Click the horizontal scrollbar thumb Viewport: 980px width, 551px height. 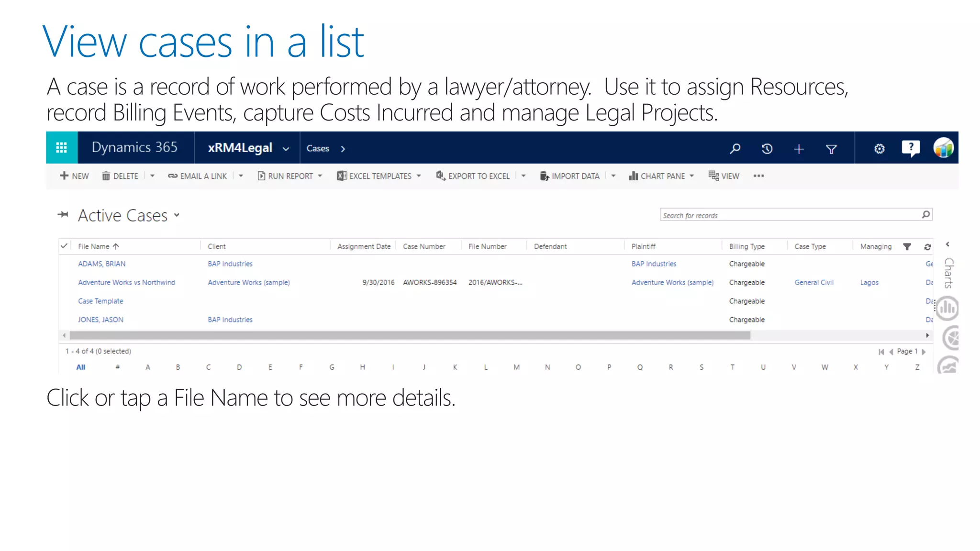410,336
